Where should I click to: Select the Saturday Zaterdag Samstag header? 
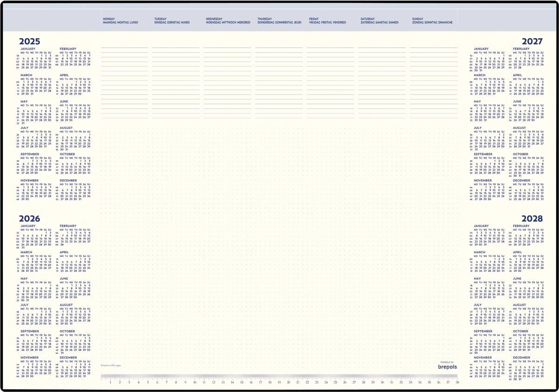379,20
